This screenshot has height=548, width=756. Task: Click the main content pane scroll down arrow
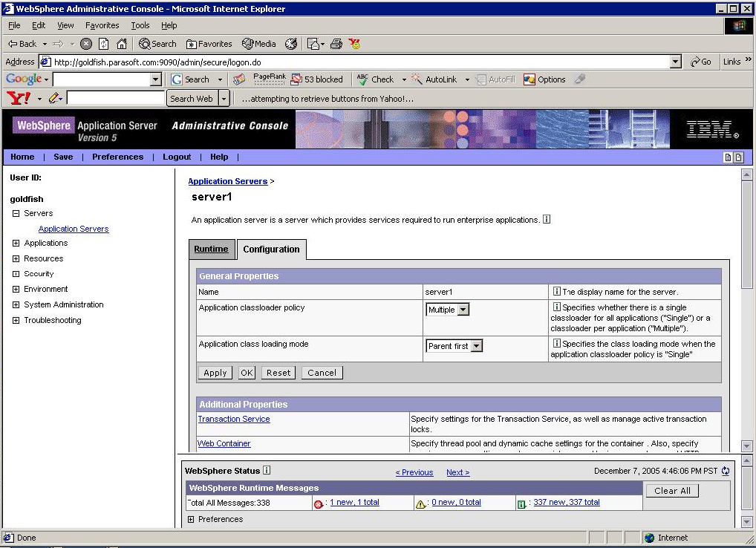point(747,446)
